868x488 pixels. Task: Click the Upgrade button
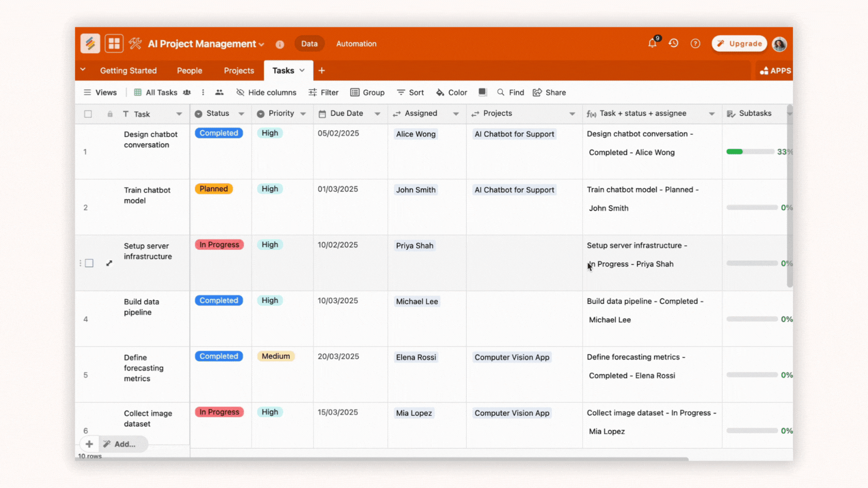[739, 44]
